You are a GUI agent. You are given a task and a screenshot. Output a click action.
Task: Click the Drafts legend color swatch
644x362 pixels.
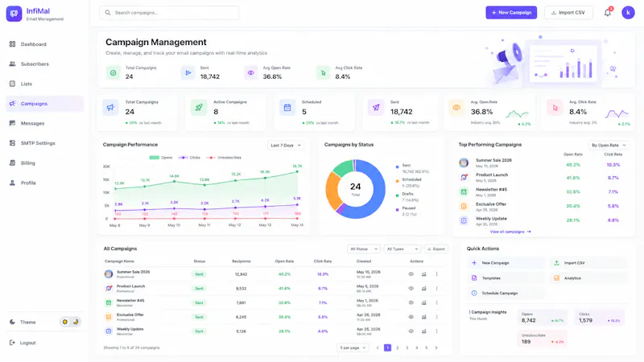(x=397, y=195)
